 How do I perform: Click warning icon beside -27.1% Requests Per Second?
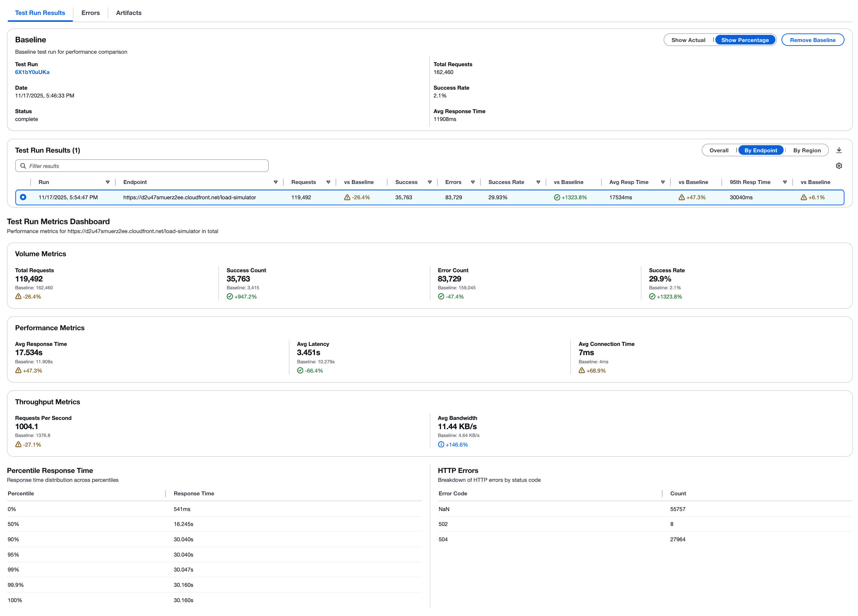[x=18, y=444]
